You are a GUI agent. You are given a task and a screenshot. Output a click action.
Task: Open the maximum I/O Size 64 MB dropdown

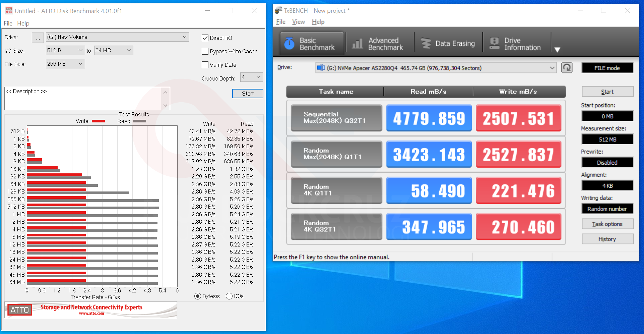[x=113, y=50]
